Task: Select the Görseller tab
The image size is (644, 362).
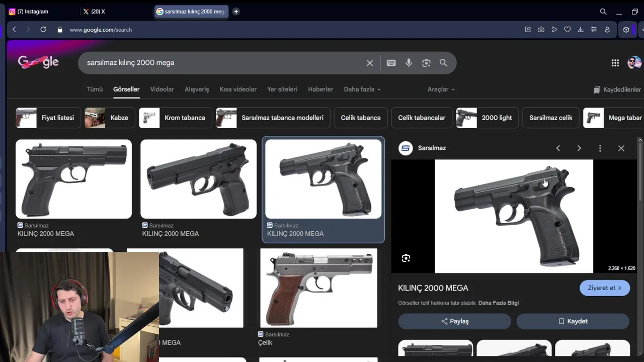Action: point(126,89)
